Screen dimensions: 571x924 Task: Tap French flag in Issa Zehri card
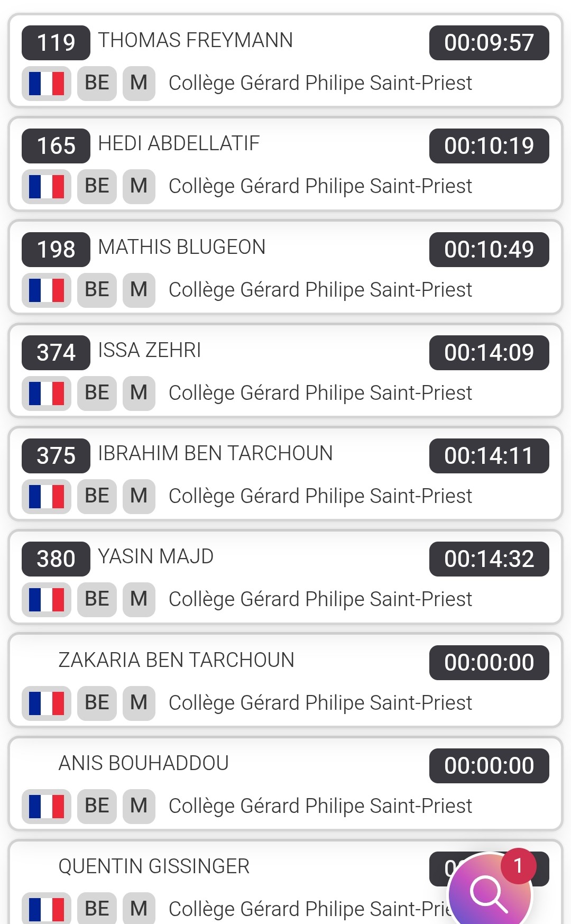[47, 393]
